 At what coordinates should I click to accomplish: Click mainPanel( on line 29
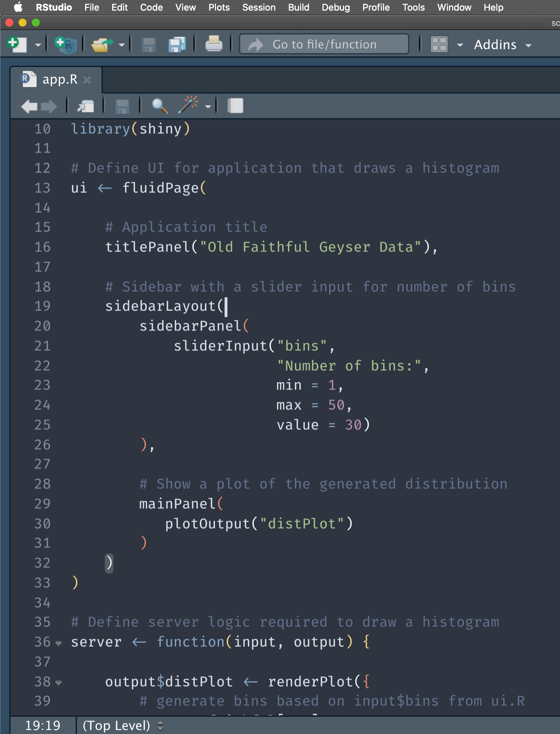(x=181, y=504)
